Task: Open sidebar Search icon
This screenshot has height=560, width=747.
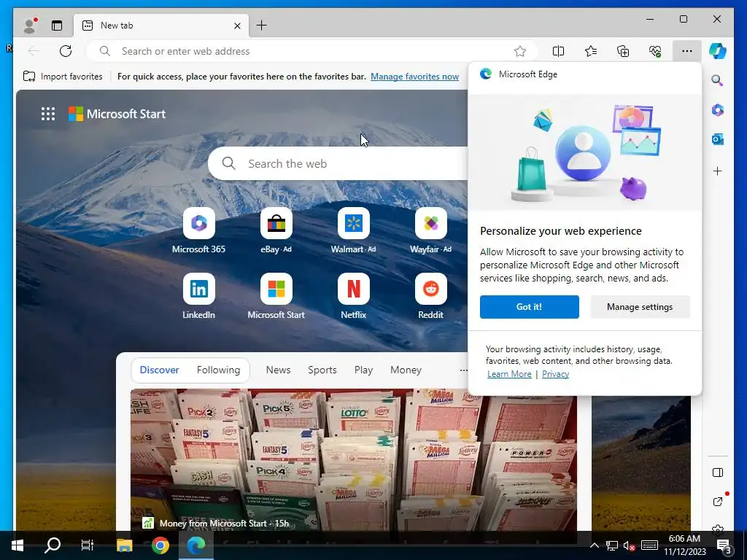Action: [718, 80]
